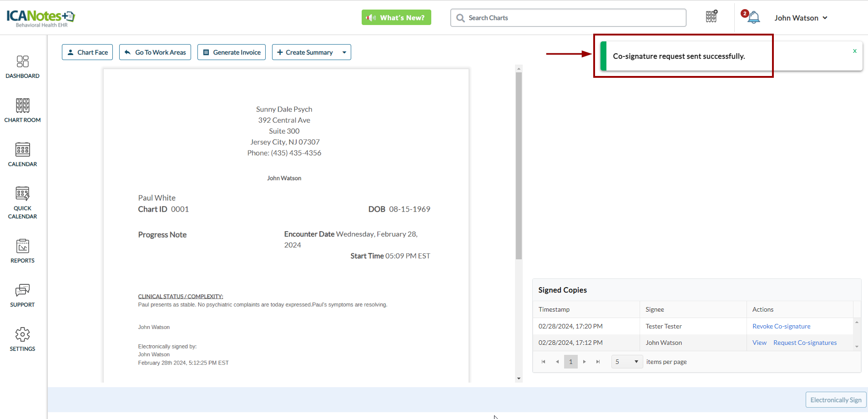868x419 pixels.
Task: Click the Phone: (435) 435-4356 line
Action: (x=284, y=153)
